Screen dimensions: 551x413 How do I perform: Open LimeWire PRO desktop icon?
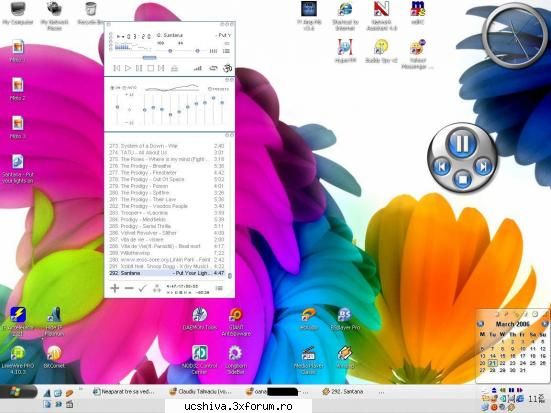click(x=18, y=359)
